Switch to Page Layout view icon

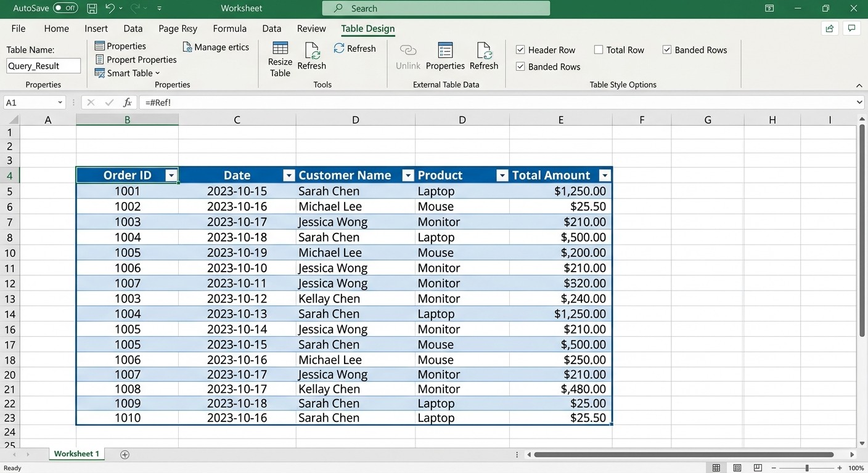pos(737,468)
